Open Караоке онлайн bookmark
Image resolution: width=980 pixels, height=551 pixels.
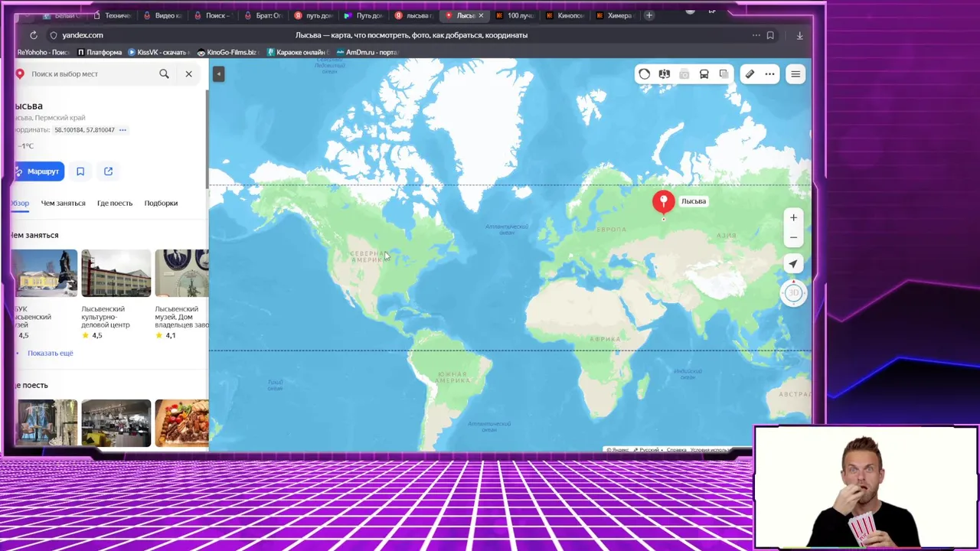click(x=296, y=52)
